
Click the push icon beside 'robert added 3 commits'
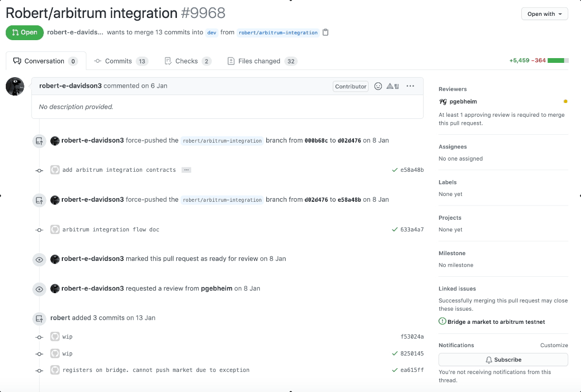click(x=39, y=319)
